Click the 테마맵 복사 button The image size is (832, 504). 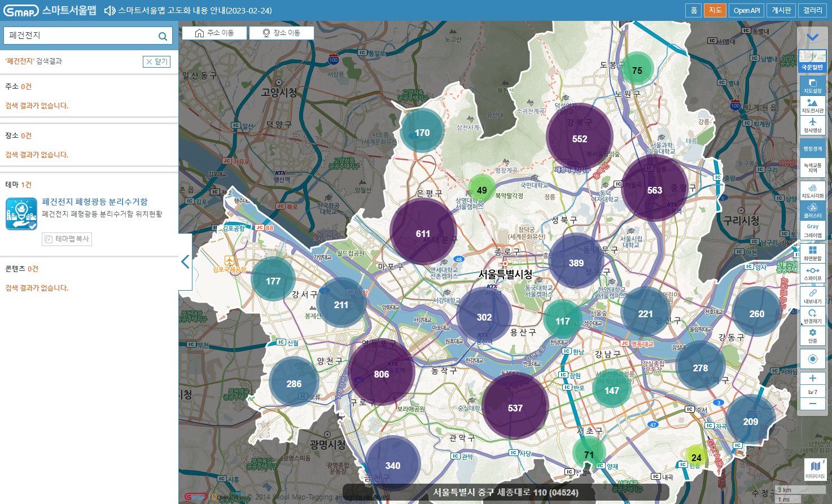click(67, 239)
